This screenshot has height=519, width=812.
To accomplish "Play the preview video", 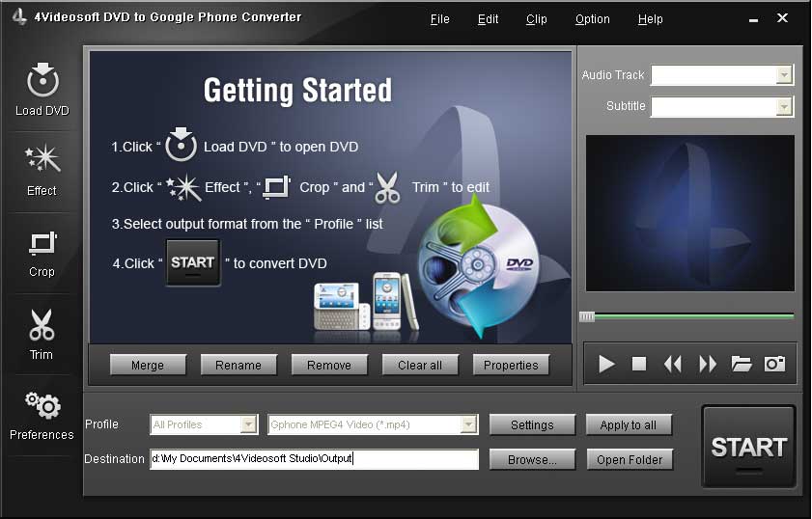I will point(606,364).
